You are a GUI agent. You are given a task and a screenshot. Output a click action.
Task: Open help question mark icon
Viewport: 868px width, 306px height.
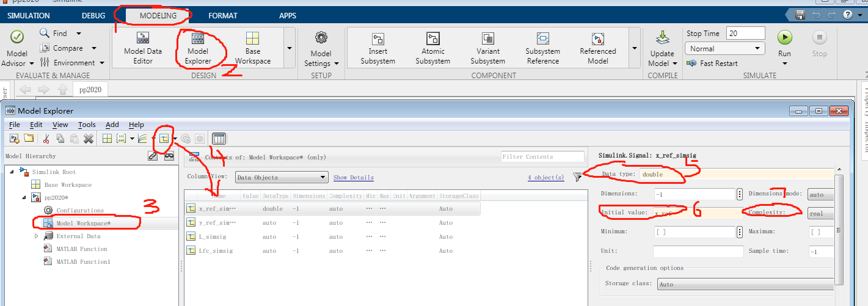pyautogui.click(x=847, y=15)
